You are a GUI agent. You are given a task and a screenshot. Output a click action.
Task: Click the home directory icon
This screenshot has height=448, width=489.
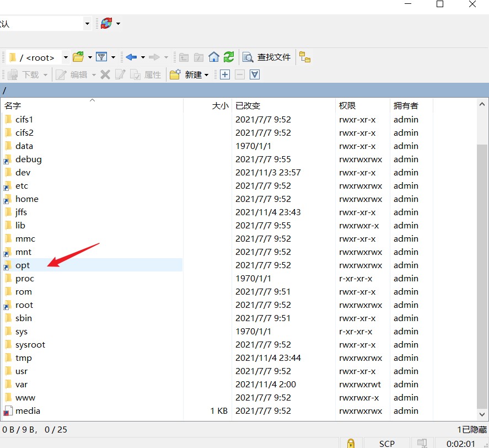tap(214, 57)
